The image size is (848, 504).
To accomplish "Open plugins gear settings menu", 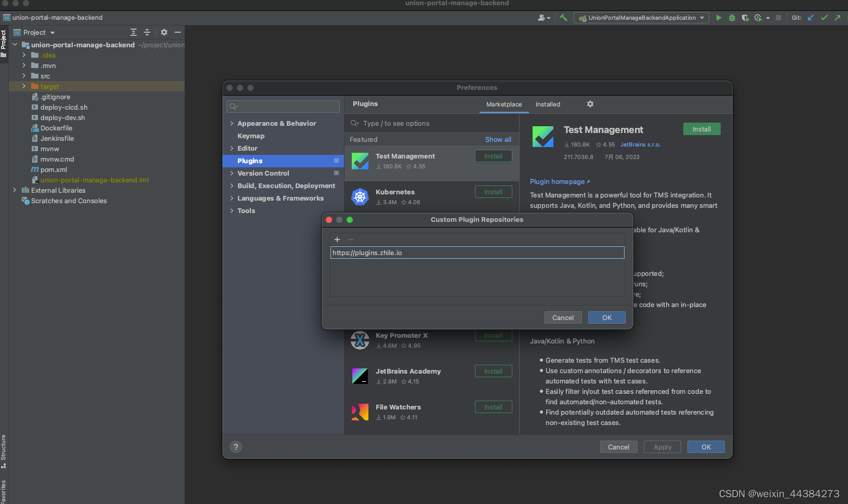I will point(590,104).
